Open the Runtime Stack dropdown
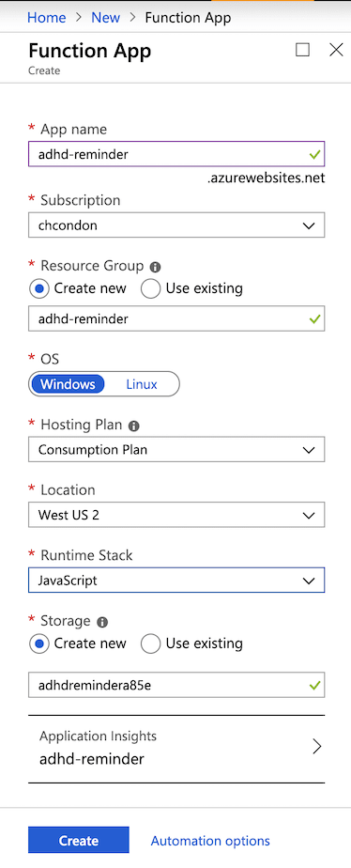The height and width of the screenshot is (868, 351). 176,581
